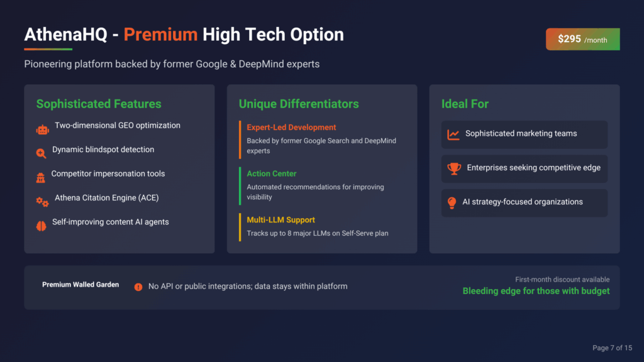This screenshot has height=362, width=644.
Task: Click the red warning icon near No API
Action: (x=138, y=287)
